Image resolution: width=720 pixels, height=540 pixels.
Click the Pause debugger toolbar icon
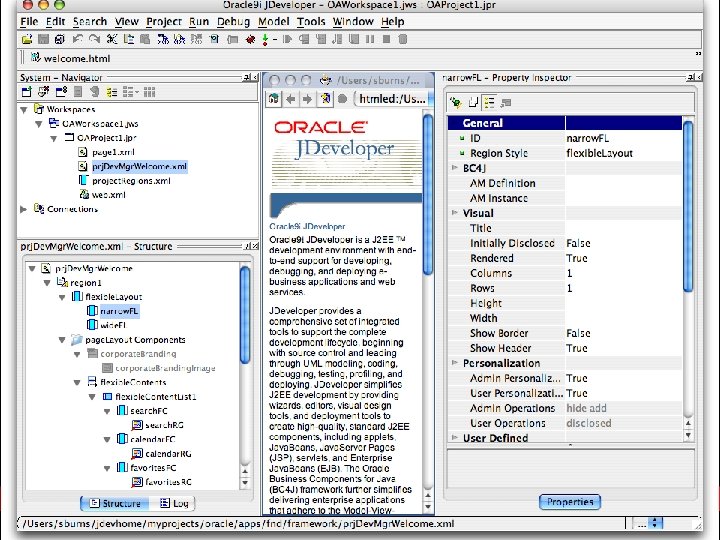click(x=370, y=39)
